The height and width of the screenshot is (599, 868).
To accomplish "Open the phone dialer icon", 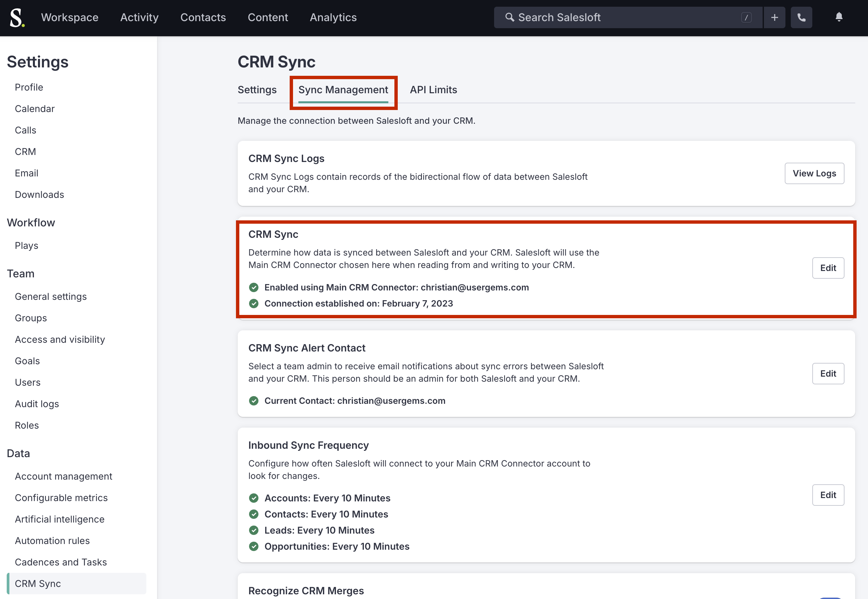I will click(801, 17).
